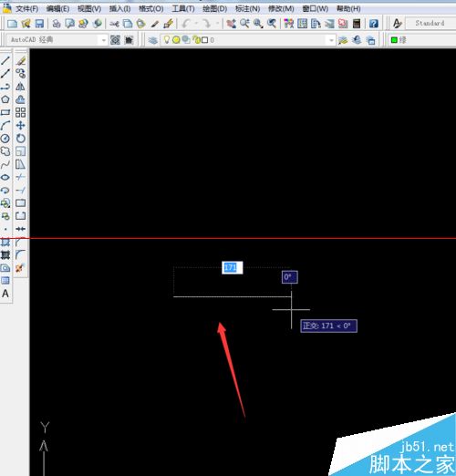456x476 pixels.
Task: Select the Polyline tool
Action: [5, 87]
